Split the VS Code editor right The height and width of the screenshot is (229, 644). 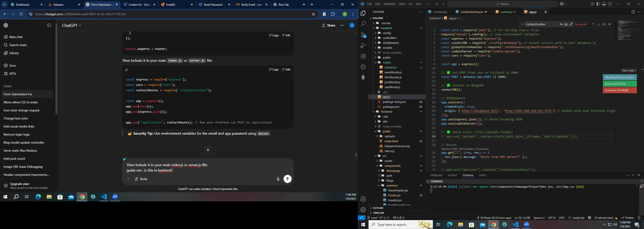pos(633,12)
